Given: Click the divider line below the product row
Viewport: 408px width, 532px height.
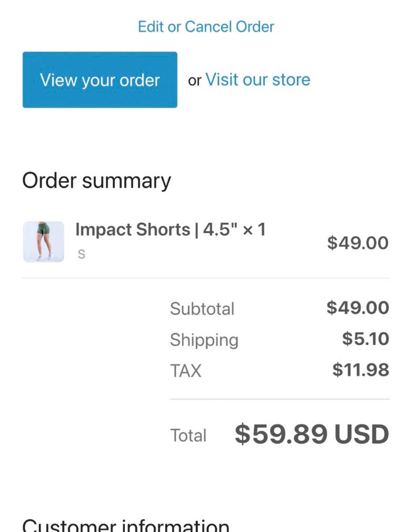Looking at the screenshot, I should tap(206, 278).
